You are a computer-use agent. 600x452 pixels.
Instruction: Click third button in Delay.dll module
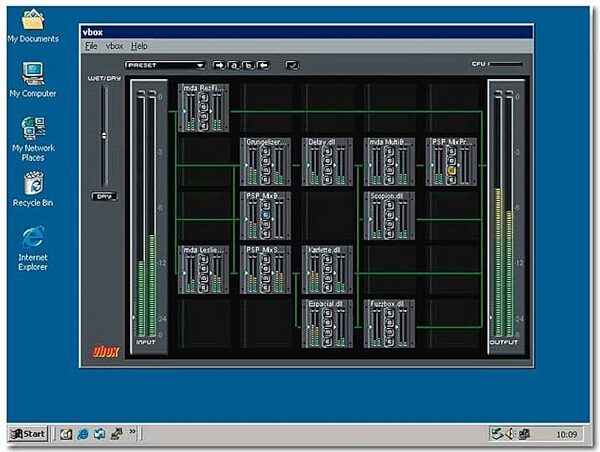[328, 170]
